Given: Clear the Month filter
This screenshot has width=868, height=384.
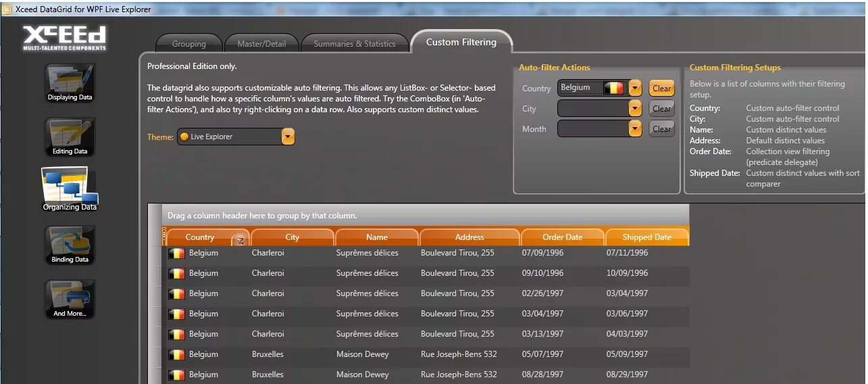Looking at the screenshot, I should [662, 128].
